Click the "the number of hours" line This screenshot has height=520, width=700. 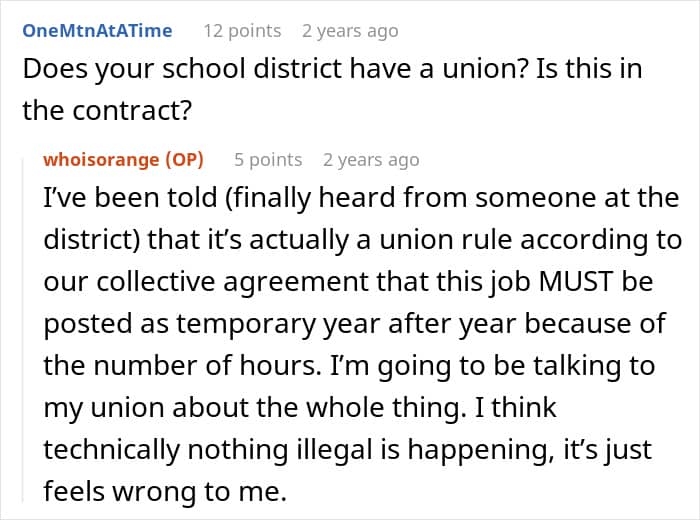coord(349,366)
